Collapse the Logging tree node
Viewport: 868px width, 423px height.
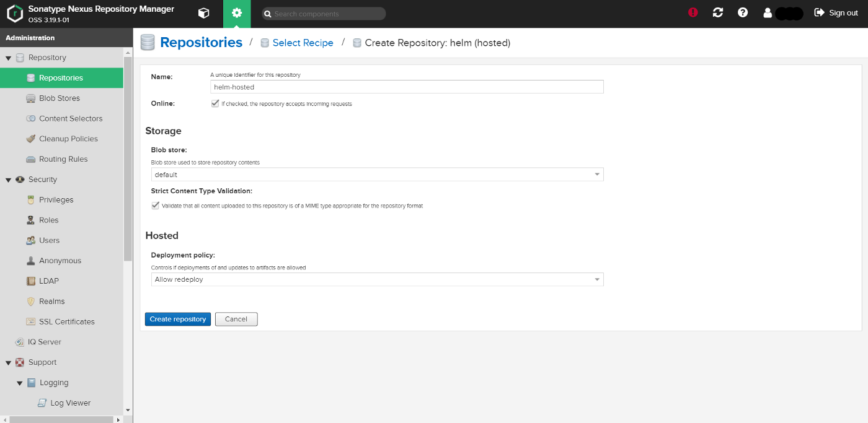(x=19, y=382)
